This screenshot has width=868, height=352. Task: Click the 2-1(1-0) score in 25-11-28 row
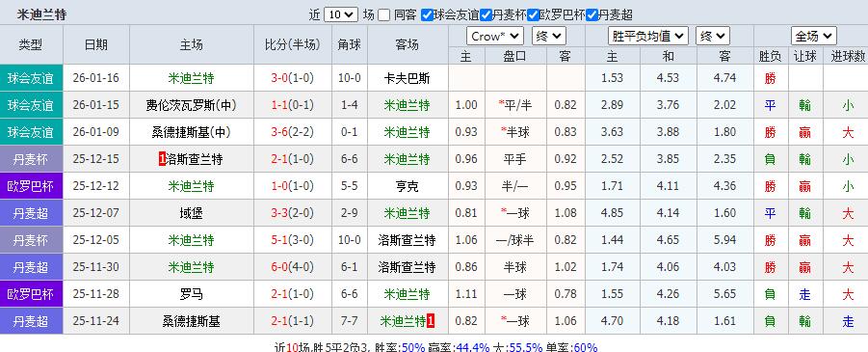click(292, 294)
